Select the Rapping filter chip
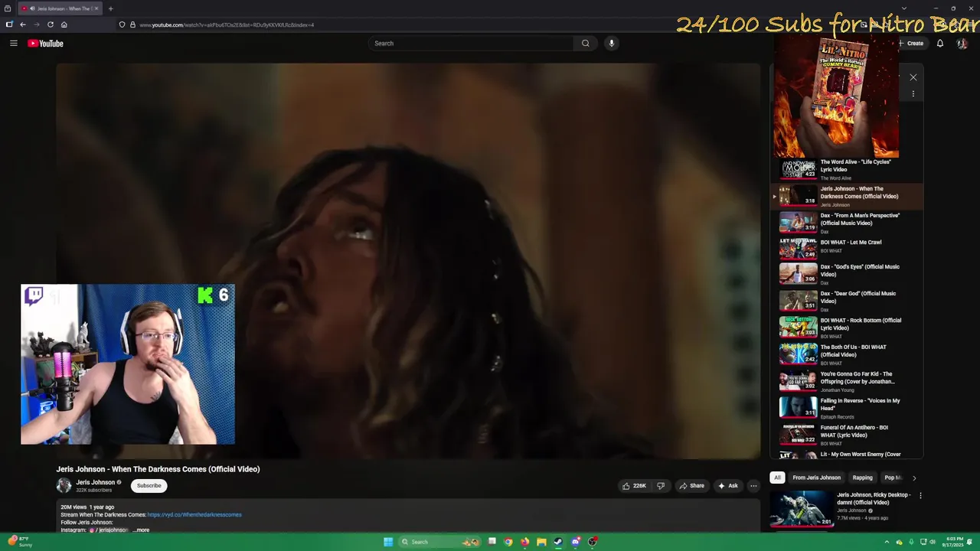Screen dimensions: 980x551 [862, 478]
